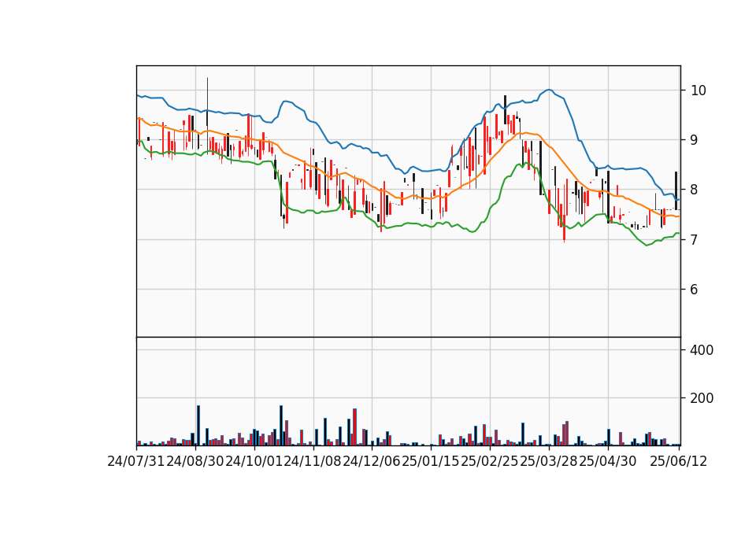Click the 24/07/31 date label
756x543 pixels.
coord(136,461)
